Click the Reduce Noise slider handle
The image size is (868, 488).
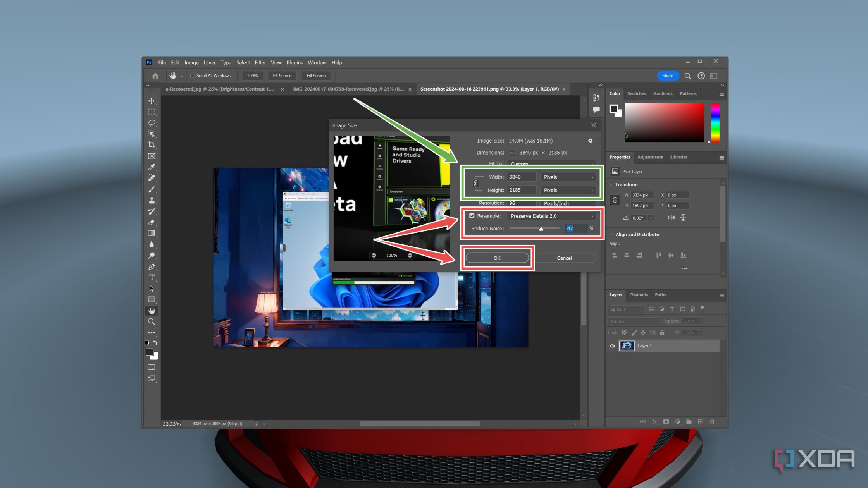click(x=541, y=229)
